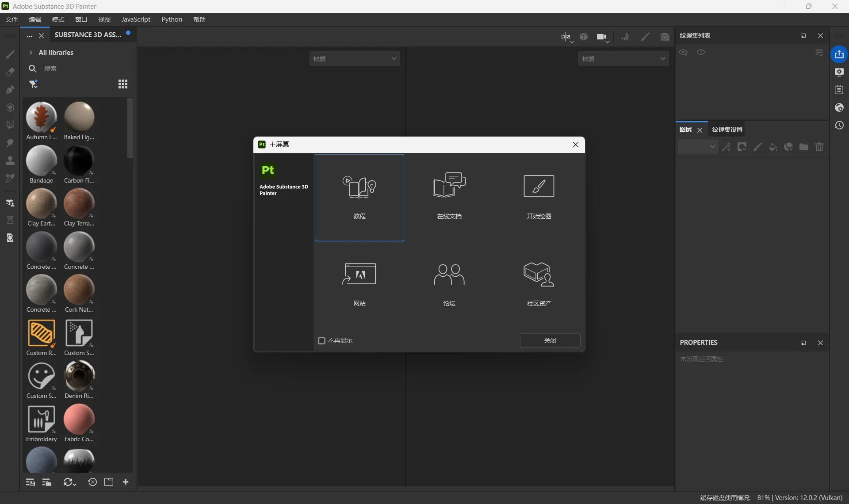Select the Clone stamp tool

[x=10, y=160]
